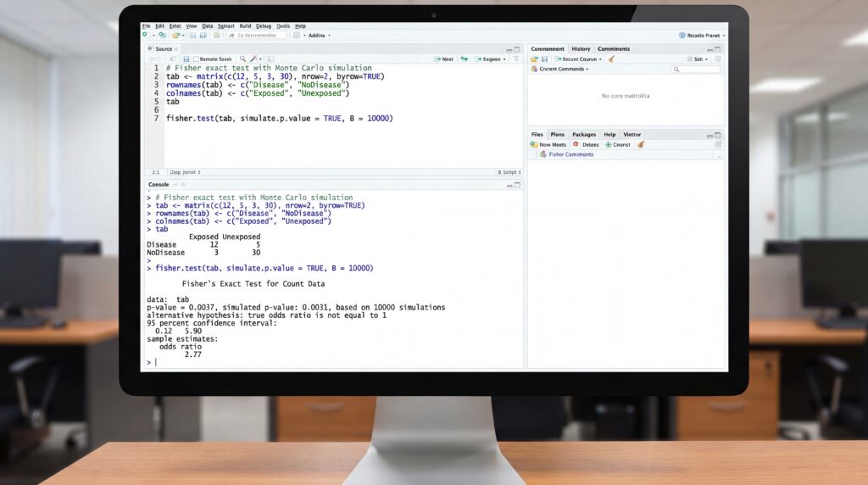This screenshot has width=868, height=485.
Task: Click the document outline icon in source toolbar
Action: click(x=516, y=59)
